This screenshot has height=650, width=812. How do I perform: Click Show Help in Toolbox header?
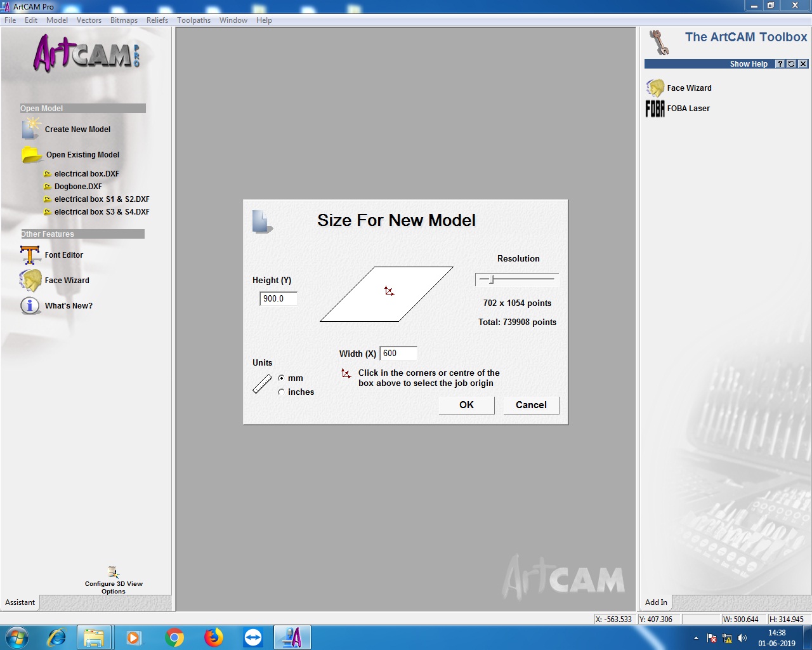tap(749, 64)
